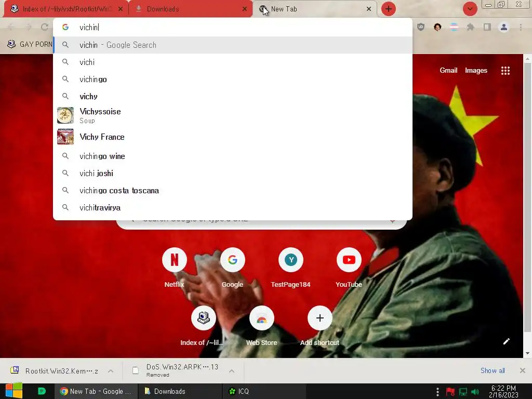Open the Chrome three-dot menu
The image size is (532, 399).
521,27
